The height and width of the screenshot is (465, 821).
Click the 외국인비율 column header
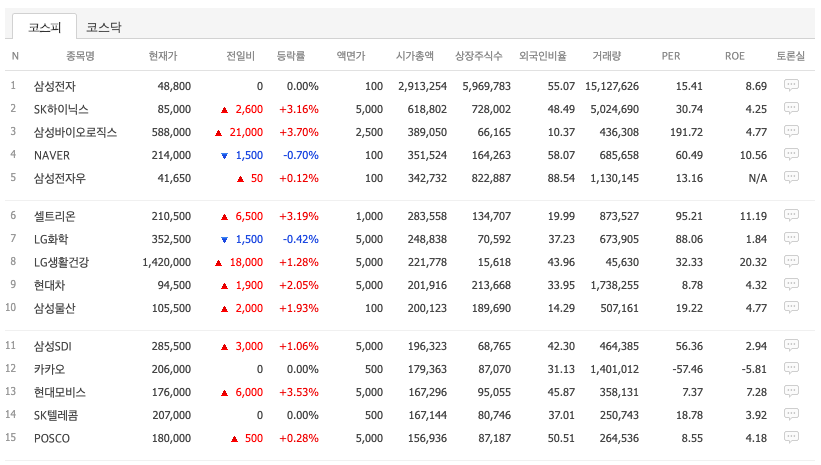[x=542, y=56]
